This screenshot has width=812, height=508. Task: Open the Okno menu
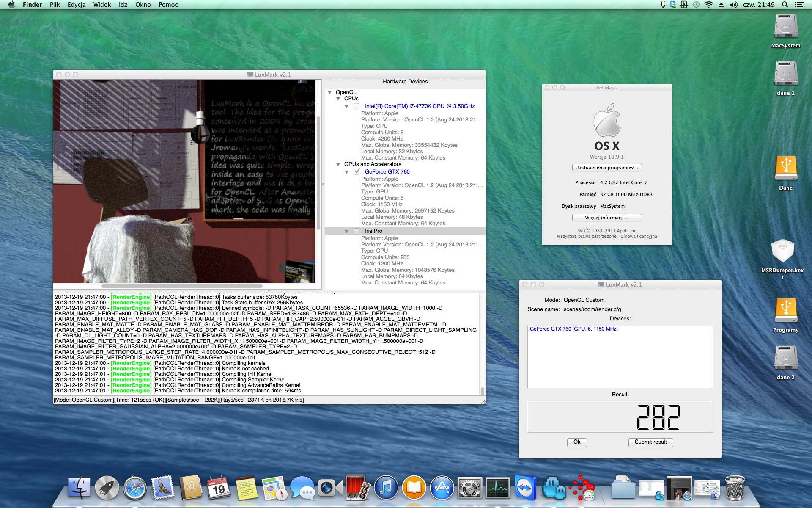(x=143, y=5)
